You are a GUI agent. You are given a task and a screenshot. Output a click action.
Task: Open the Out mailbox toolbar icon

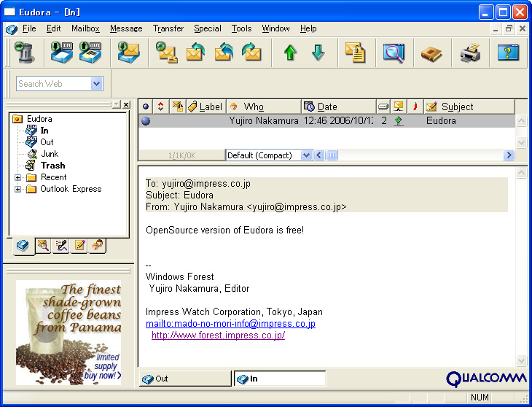(90, 53)
